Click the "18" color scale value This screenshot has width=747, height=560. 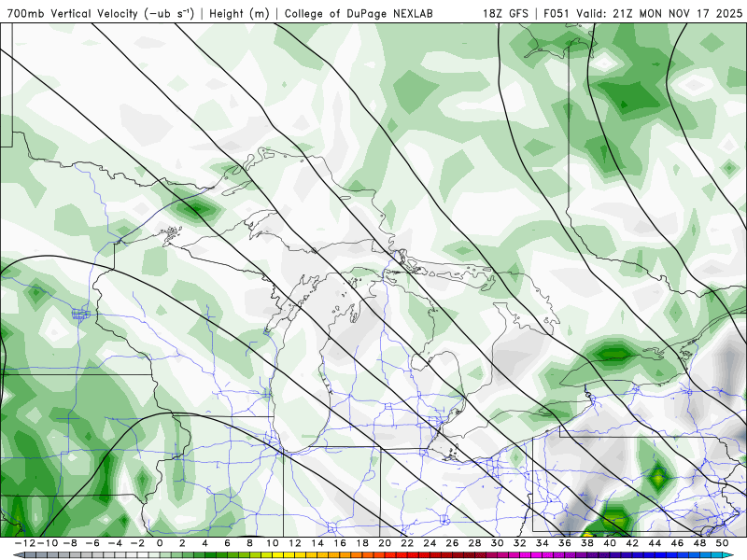362,543
